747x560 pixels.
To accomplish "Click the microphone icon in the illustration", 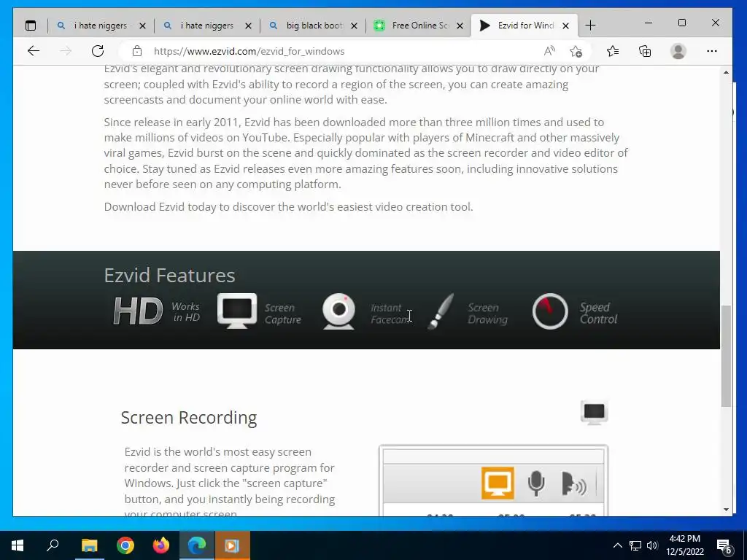I will (536, 483).
